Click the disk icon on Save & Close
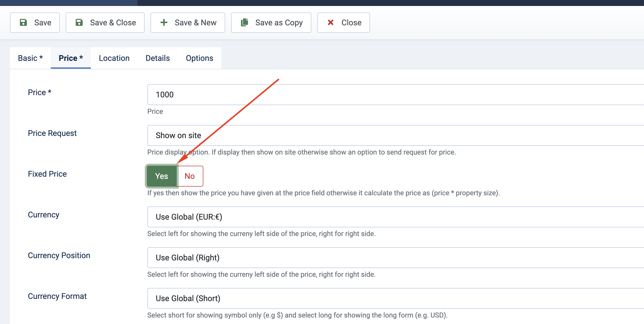The width and height of the screenshot is (644, 324). [79, 22]
